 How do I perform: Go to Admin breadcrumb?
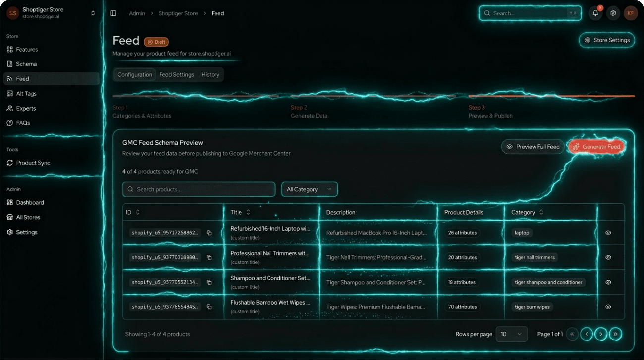(x=137, y=13)
